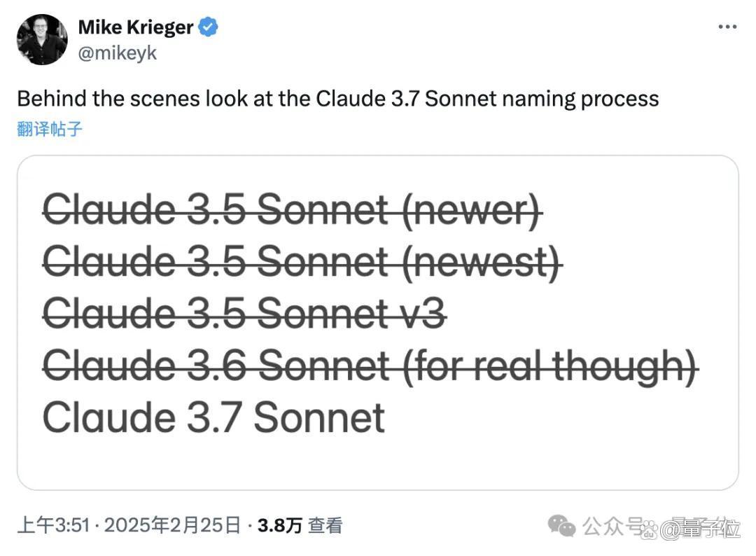Click the "Claude 3.5 Sonnet (newer)" line
The image size is (756, 556).
(x=292, y=210)
